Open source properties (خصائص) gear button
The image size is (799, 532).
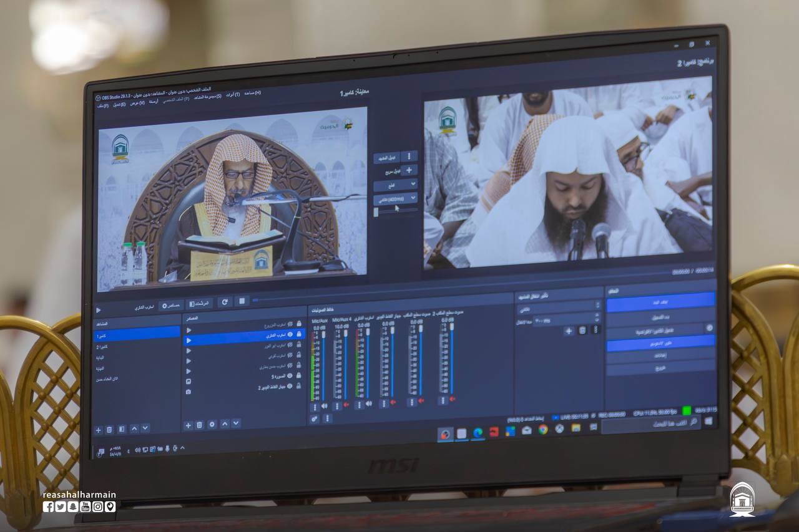[170, 306]
